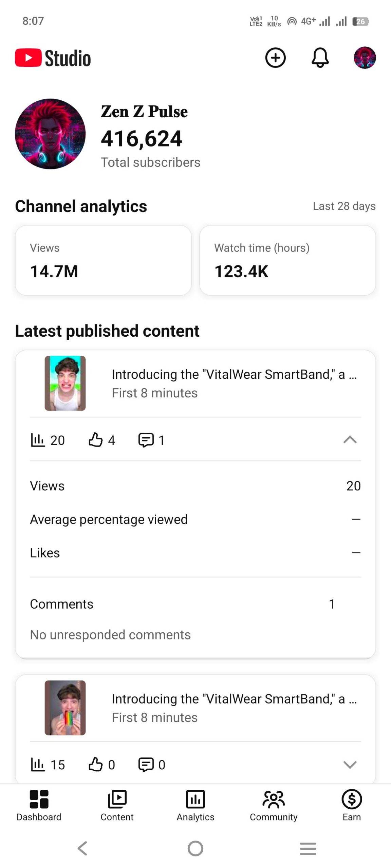Switch to the Content tab
The height and width of the screenshot is (868, 391).
(117, 805)
